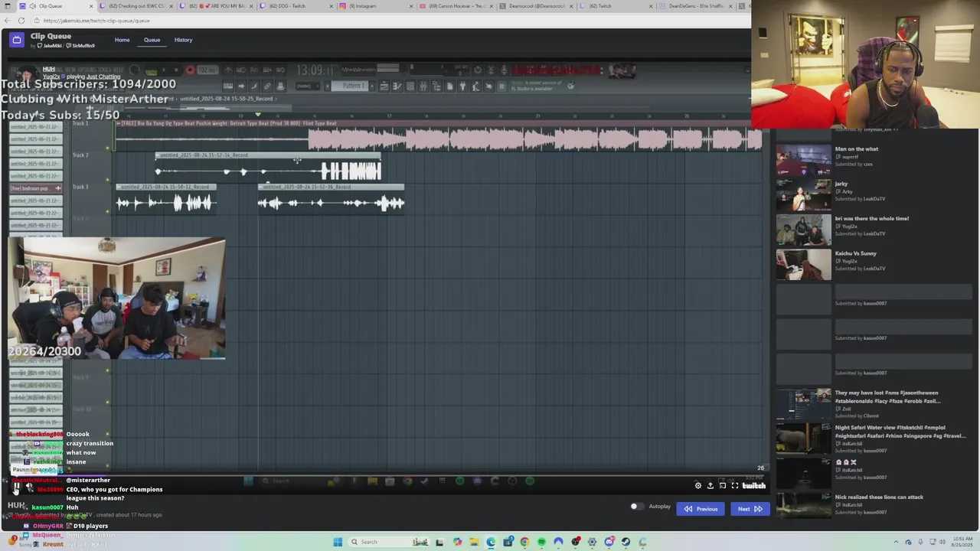Open the Home tab in Clip Queue
This screenshot has width=980, height=551.
pyautogui.click(x=122, y=40)
